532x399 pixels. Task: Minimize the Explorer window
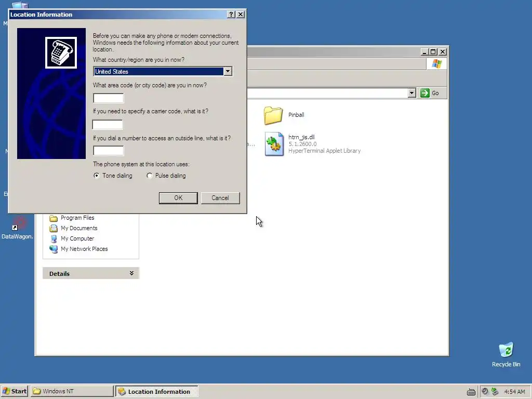tap(424, 51)
